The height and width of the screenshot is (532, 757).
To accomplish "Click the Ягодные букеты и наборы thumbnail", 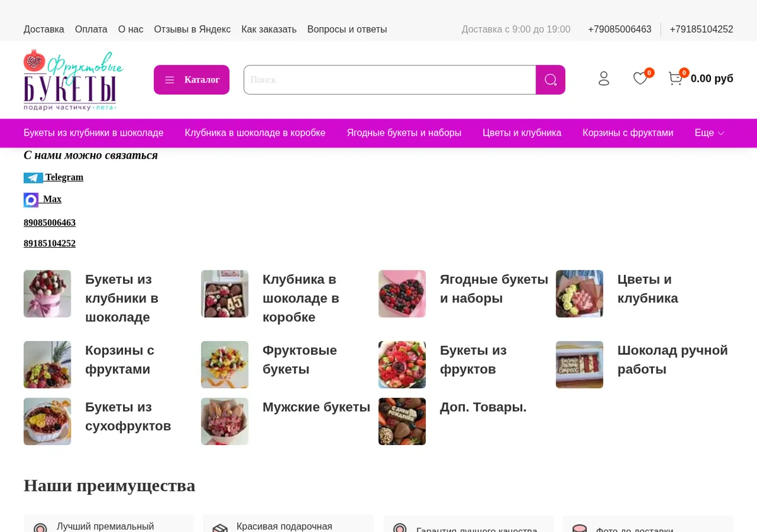I will point(402,294).
